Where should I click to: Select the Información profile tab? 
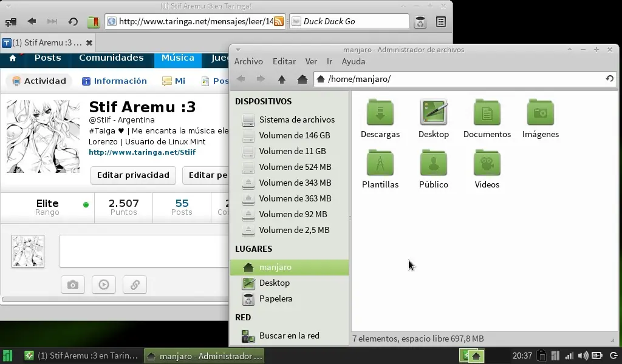(x=114, y=81)
